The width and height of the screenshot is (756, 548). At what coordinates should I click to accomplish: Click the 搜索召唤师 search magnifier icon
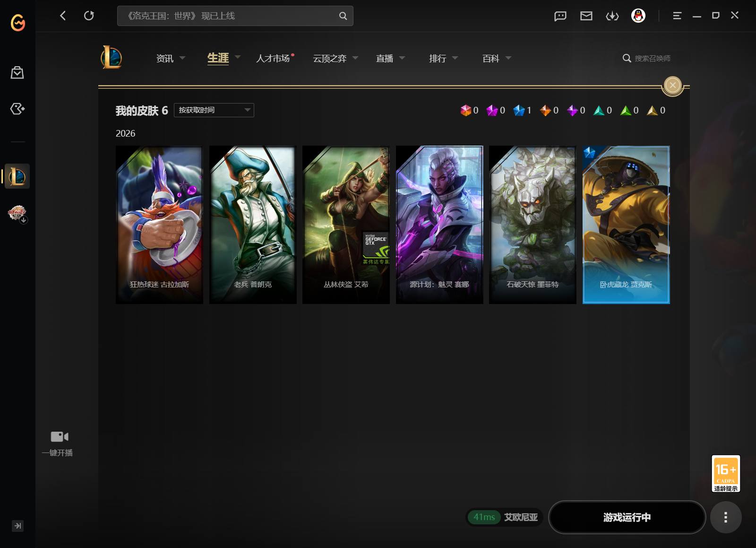pyautogui.click(x=627, y=58)
